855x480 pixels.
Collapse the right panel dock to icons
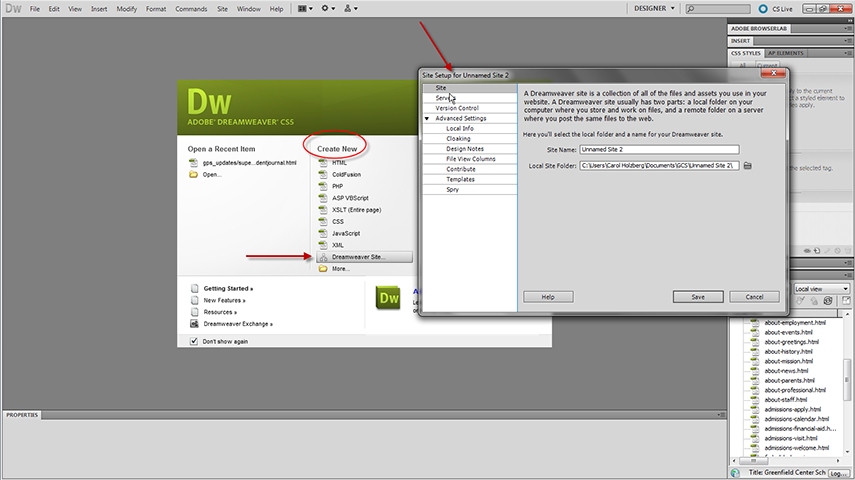849,21
